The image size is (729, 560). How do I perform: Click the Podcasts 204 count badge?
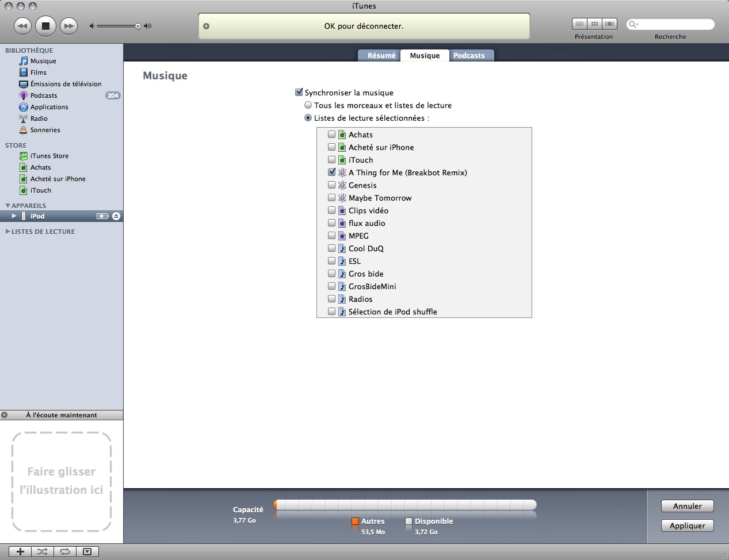click(113, 95)
